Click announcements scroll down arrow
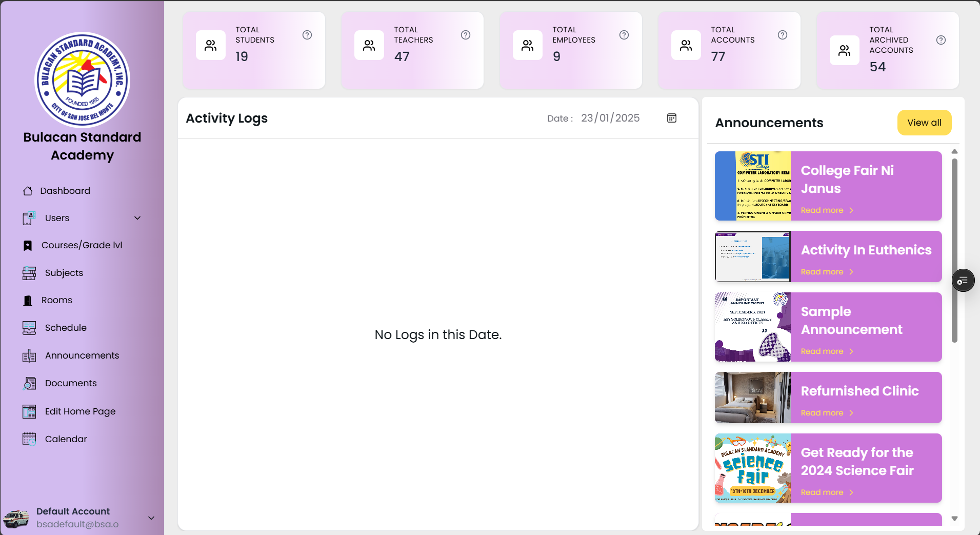Screen dimensions: 980x535 [x=954, y=519]
